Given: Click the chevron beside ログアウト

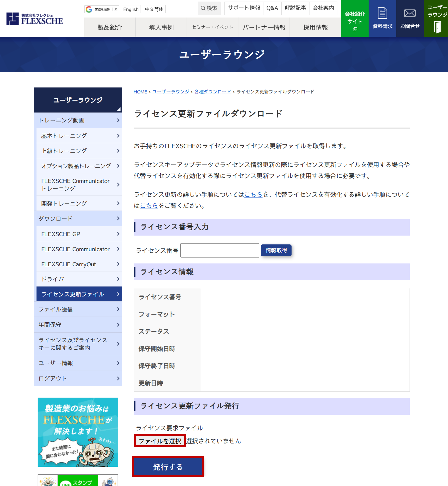Looking at the screenshot, I should (x=118, y=378).
